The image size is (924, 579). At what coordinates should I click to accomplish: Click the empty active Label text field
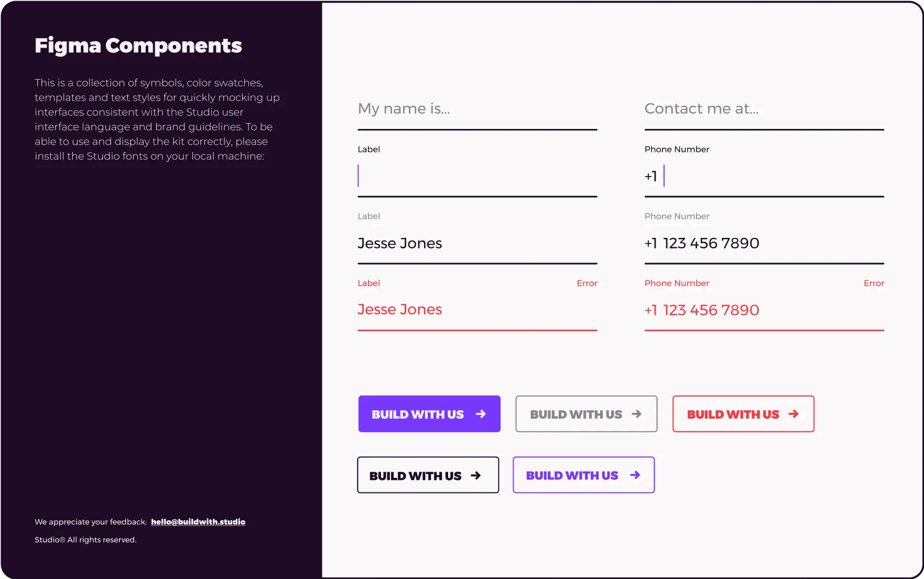pos(477,176)
